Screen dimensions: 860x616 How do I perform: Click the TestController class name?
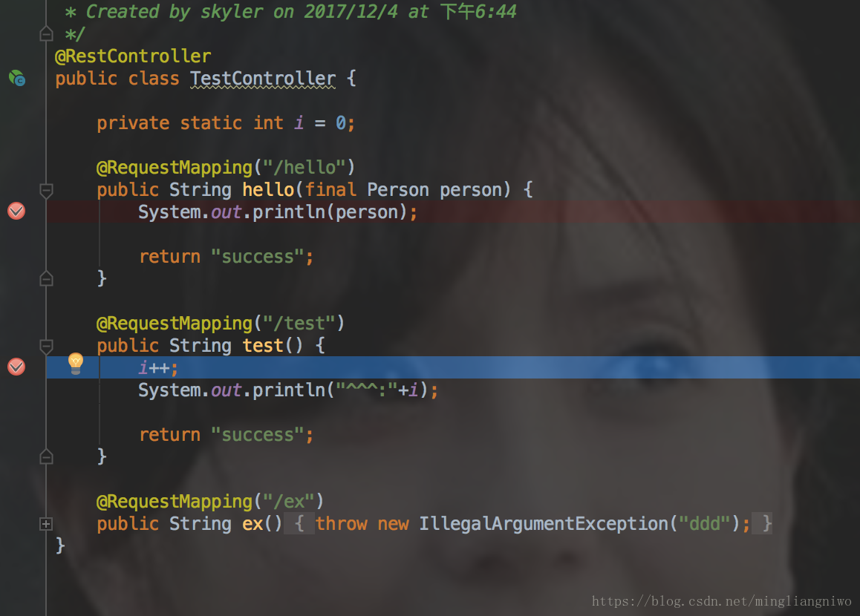coord(263,79)
